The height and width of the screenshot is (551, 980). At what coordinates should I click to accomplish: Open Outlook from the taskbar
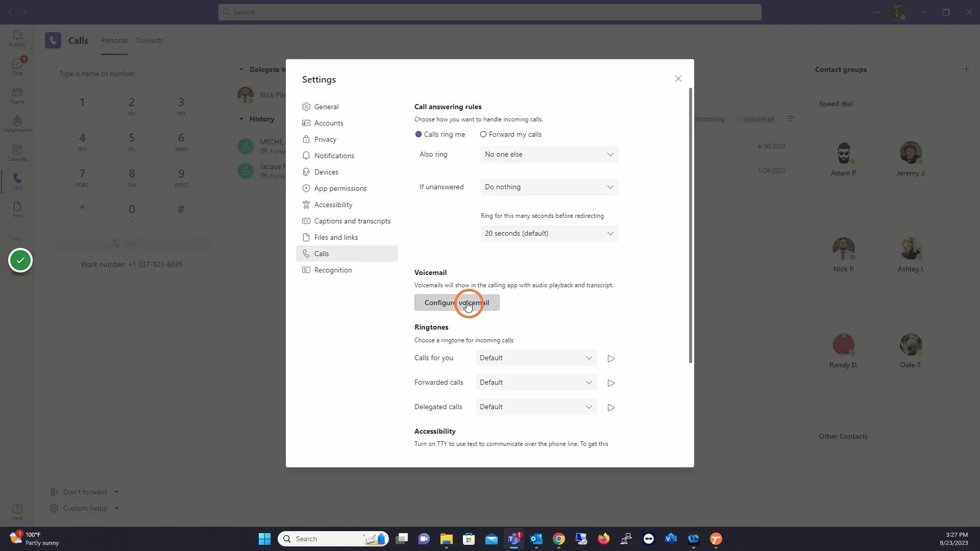click(536, 539)
